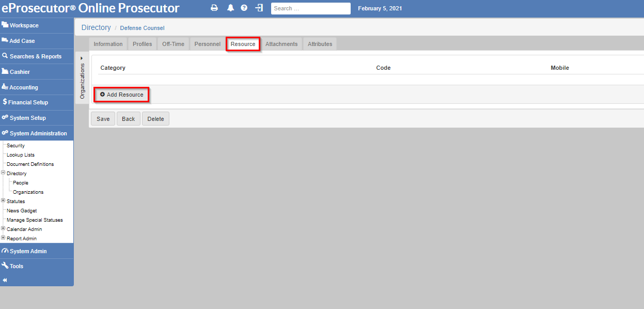644x309 pixels.
Task: Click the Directory breadcrumb link
Action: [x=96, y=27]
